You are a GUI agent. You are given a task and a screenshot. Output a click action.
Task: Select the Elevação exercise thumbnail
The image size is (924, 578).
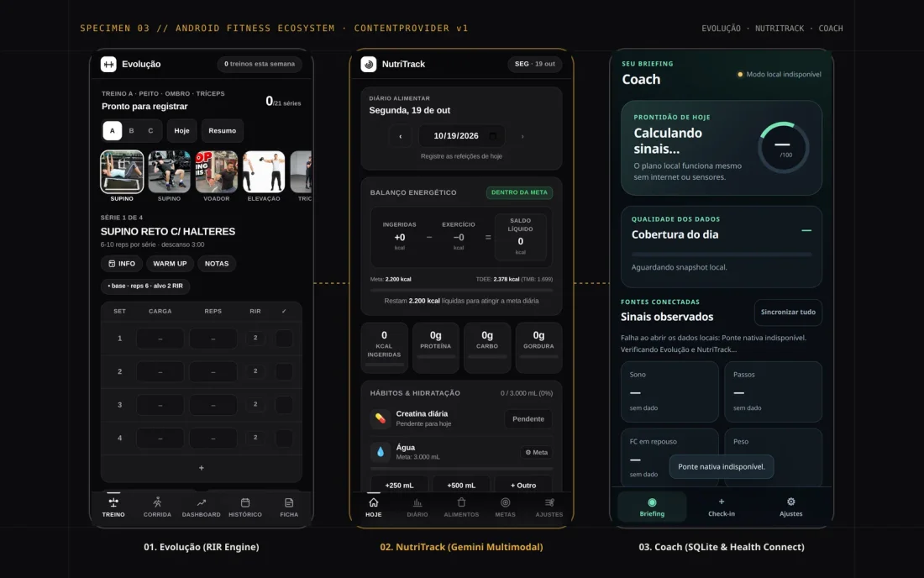click(264, 172)
